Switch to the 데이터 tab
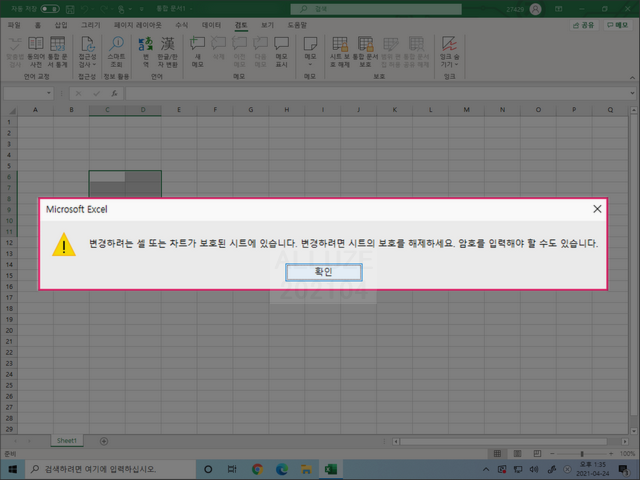640x480 pixels. (211, 25)
